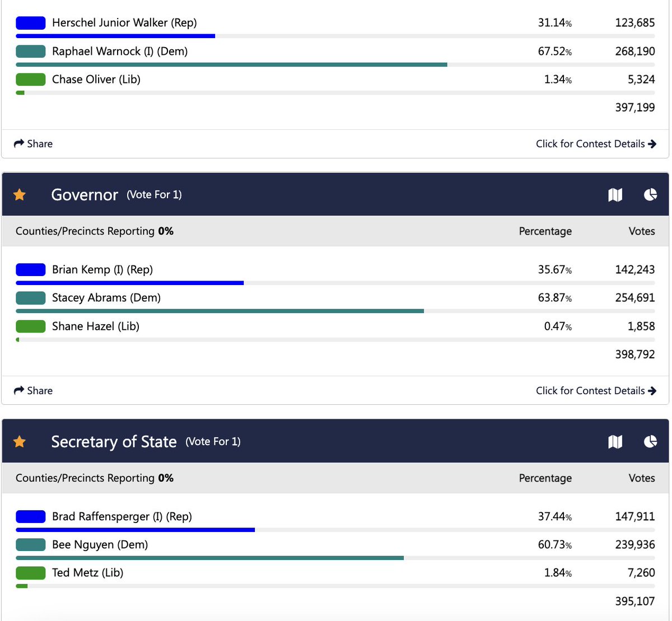This screenshot has height=621, width=672.
Task: Open the map view for Secretary of State
Action: click(615, 441)
